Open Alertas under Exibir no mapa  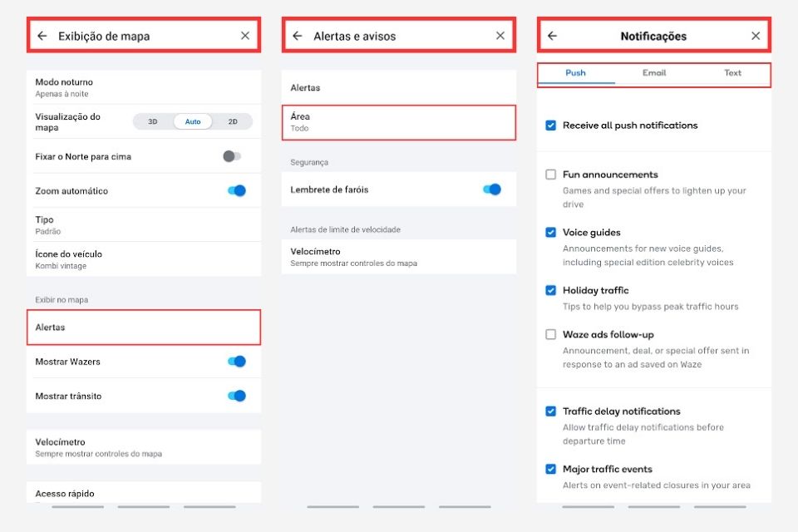[x=144, y=328]
